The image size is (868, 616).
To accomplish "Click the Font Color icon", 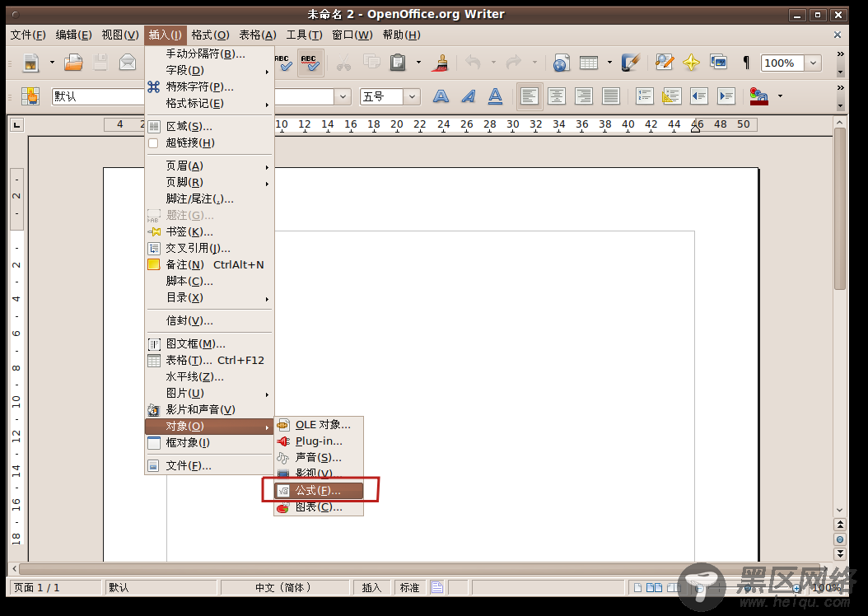I will (x=759, y=96).
